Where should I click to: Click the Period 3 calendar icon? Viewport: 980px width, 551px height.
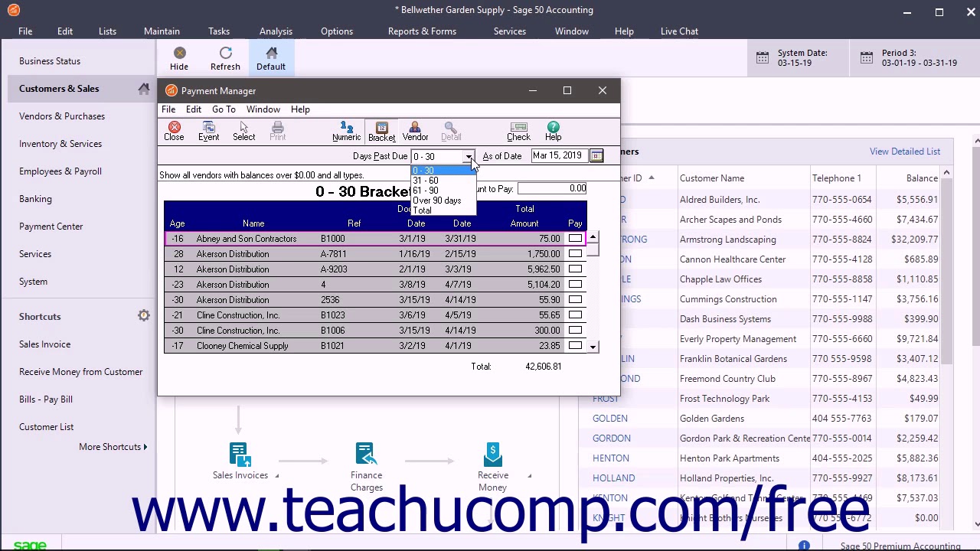coord(866,58)
